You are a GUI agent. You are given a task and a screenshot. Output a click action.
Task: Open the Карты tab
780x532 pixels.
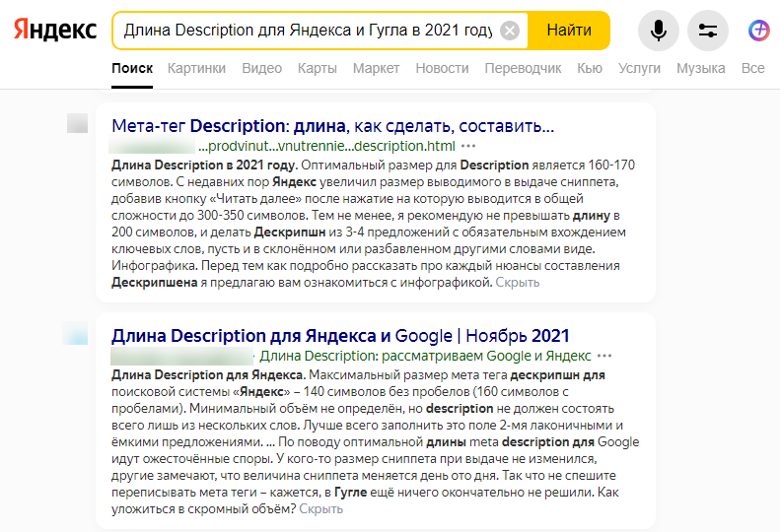318,68
